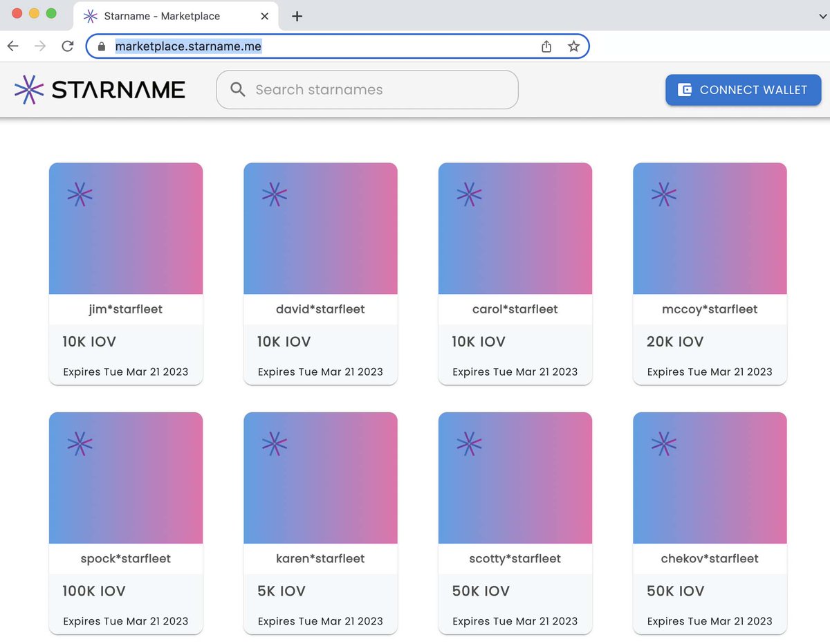This screenshot has height=644, width=830.
Task: Click the 50K IOV price on scotty card
Action: pyautogui.click(x=481, y=591)
